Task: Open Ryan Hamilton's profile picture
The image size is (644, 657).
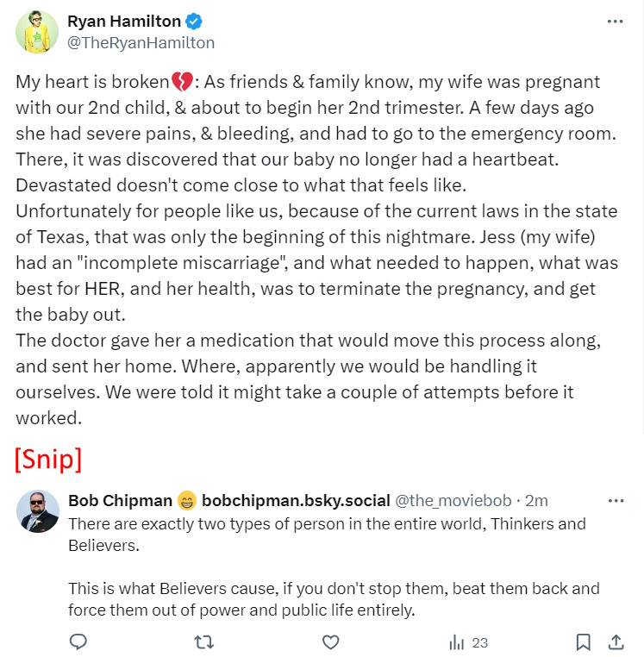Action: 37,32
